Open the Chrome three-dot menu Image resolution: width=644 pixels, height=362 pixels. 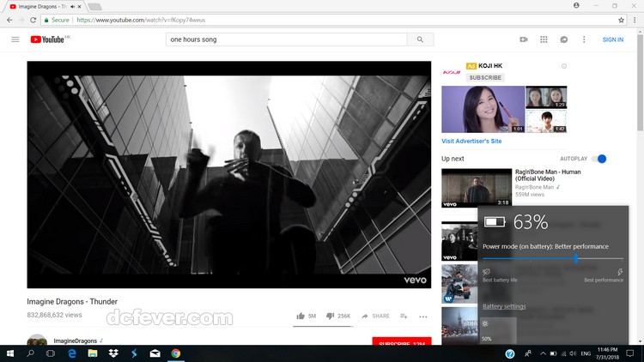[x=635, y=20]
